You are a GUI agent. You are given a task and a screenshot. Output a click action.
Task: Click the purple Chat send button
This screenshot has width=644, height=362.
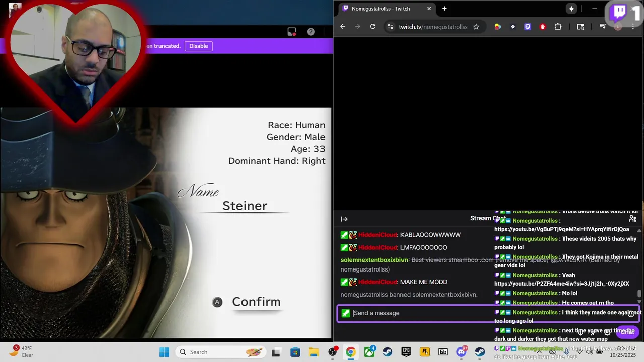(x=627, y=332)
